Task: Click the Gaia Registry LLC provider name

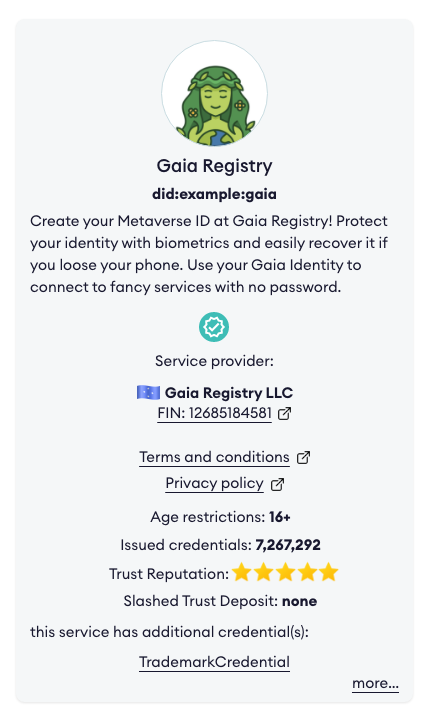Action: [229, 393]
